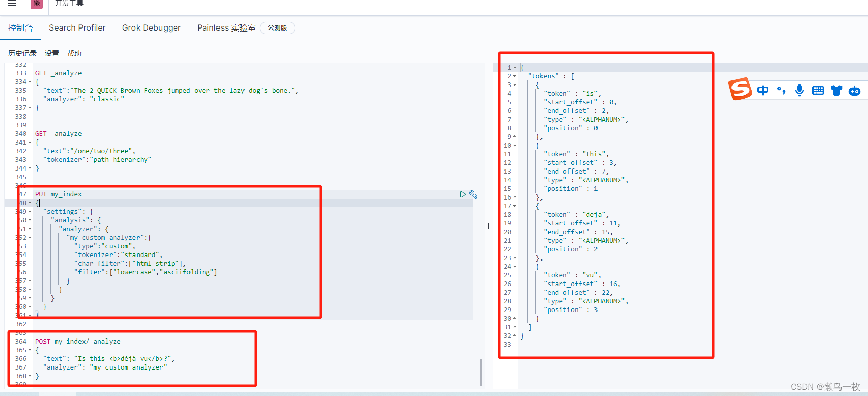Open 帮助 help
The image size is (868, 396).
click(x=74, y=53)
